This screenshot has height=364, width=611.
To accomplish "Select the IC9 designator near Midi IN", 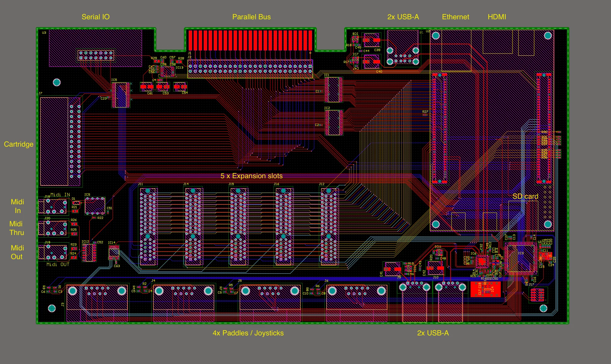I will (87, 195).
